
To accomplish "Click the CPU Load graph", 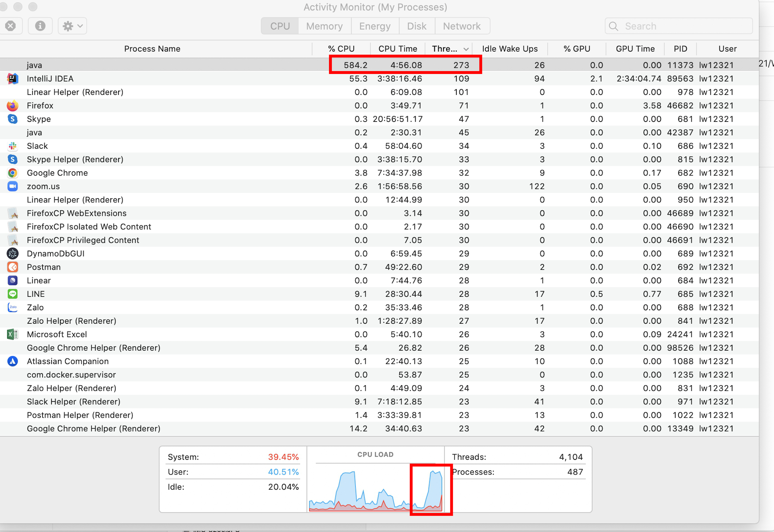I will [x=375, y=488].
